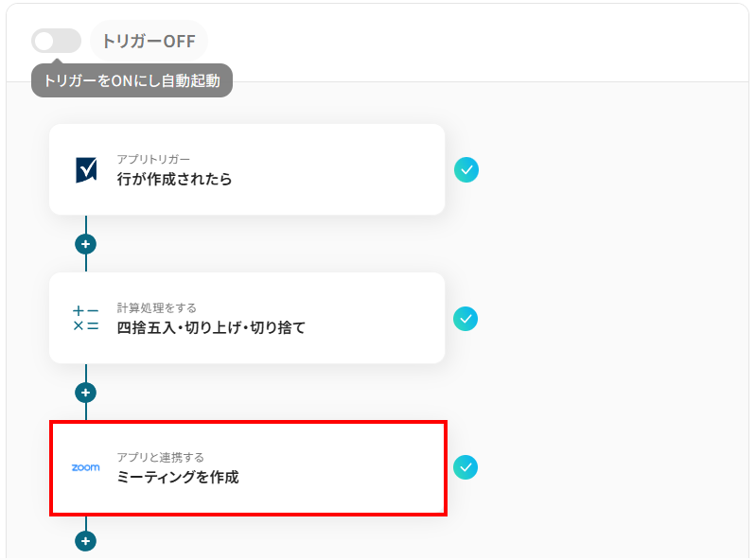The width and height of the screenshot is (756, 560).
Task: Click the Smartsheet app icon
Action: (86, 169)
